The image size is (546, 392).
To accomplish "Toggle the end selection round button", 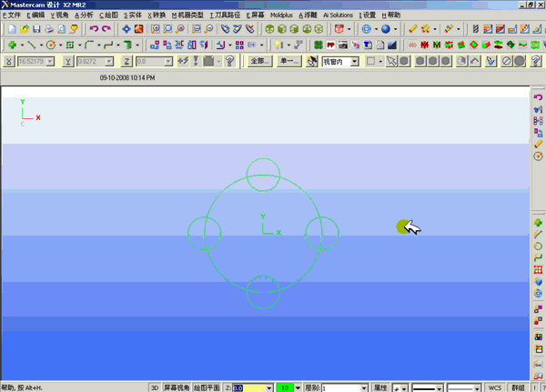I will point(520,62).
